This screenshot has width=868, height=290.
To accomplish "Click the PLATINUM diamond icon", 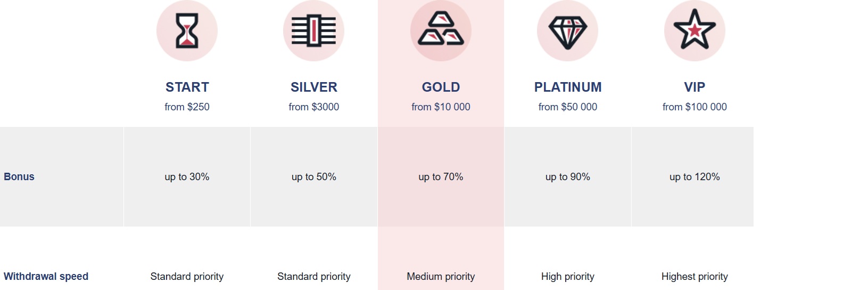I will [x=567, y=31].
